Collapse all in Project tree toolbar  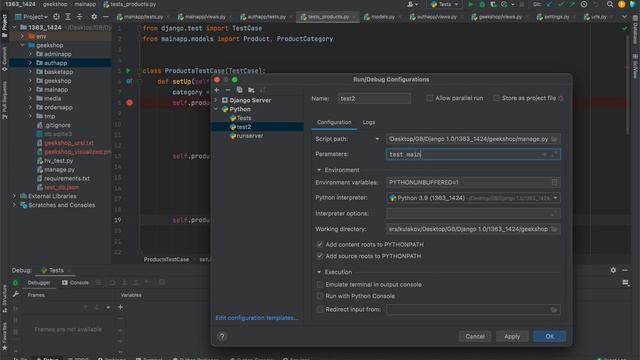pos(80,17)
